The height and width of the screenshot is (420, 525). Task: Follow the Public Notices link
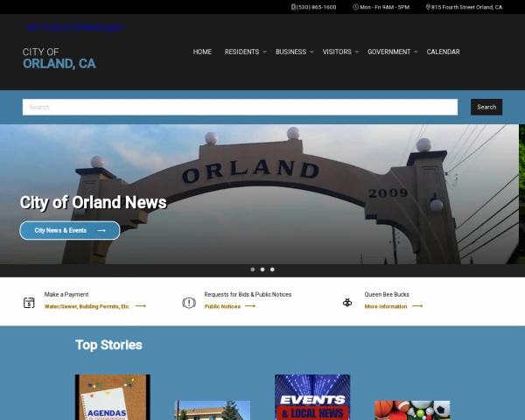point(222,306)
